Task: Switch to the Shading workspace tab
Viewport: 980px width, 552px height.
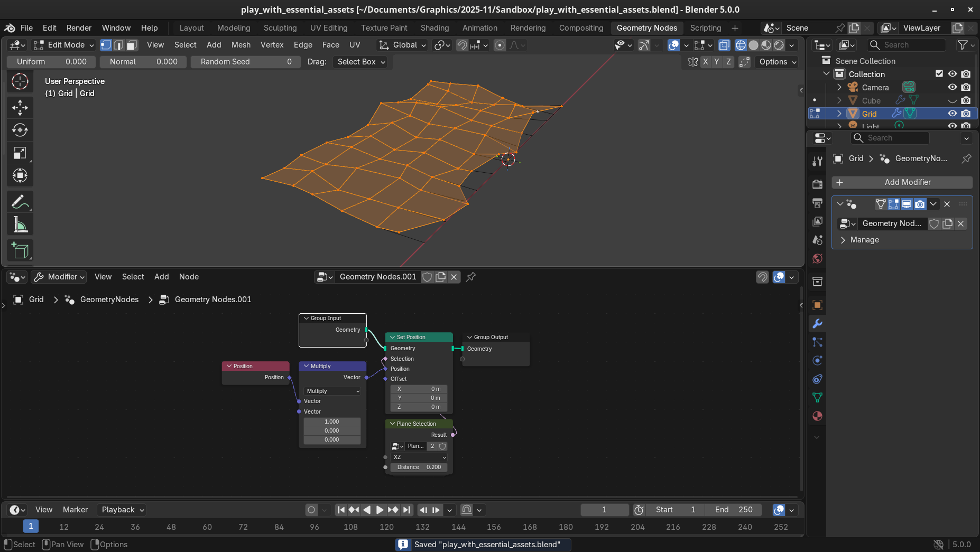Action: (434, 28)
